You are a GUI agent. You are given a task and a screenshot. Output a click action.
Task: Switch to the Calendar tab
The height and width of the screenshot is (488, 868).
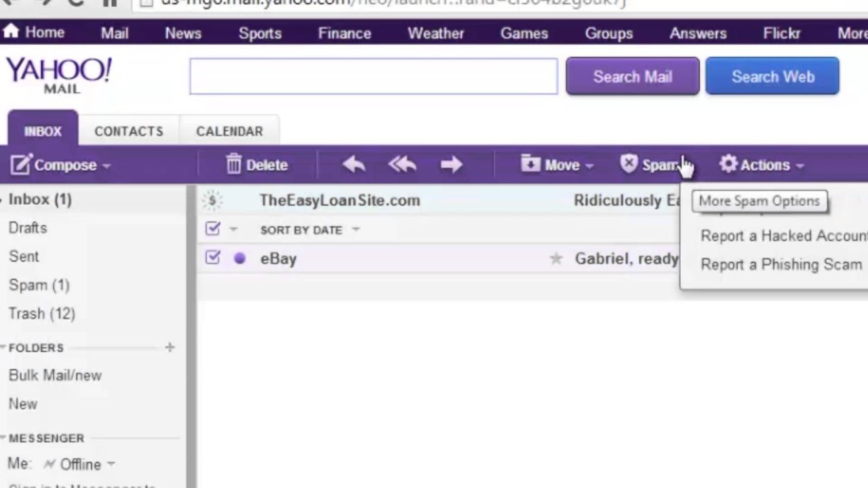[229, 131]
